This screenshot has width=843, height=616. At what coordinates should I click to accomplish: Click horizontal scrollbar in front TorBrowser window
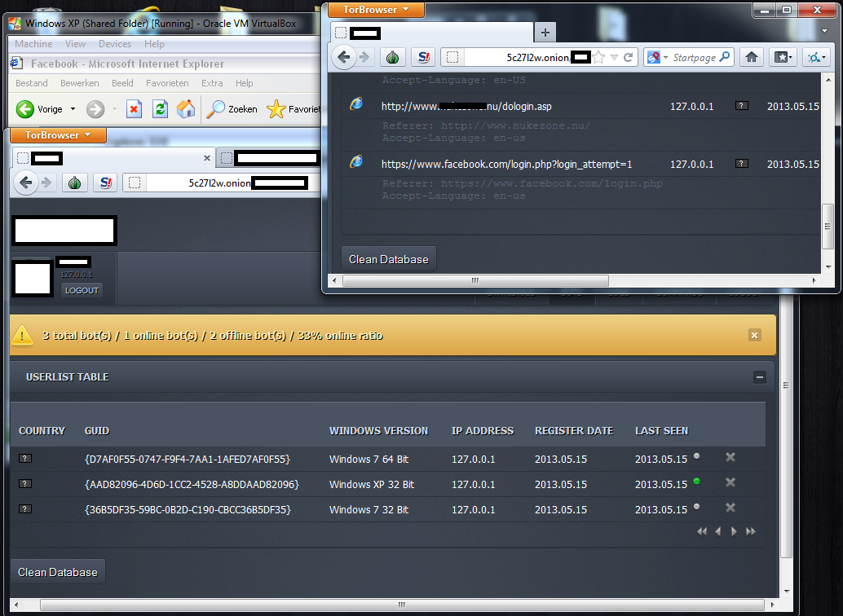click(x=475, y=280)
